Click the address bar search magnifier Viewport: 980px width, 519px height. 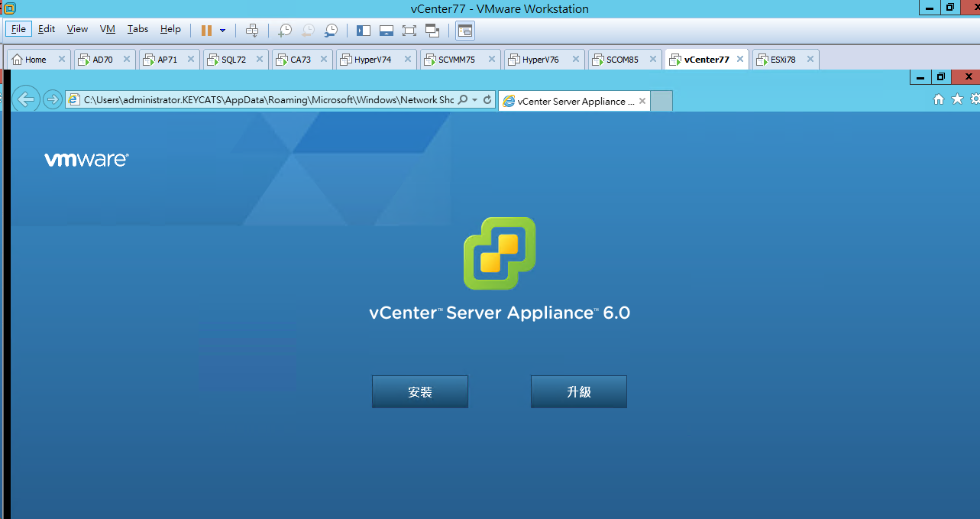[462, 100]
